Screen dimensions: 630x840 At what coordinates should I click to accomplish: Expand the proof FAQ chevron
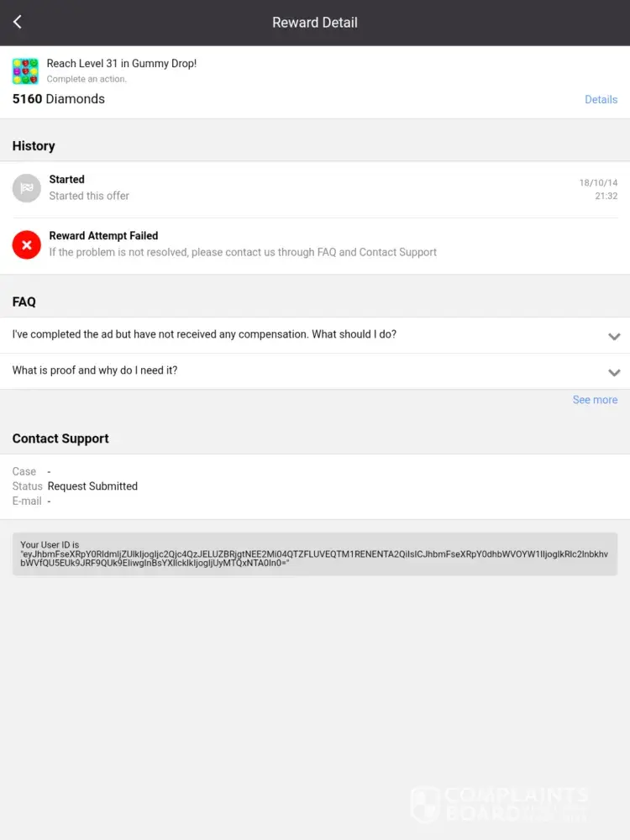pyautogui.click(x=614, y=372)
